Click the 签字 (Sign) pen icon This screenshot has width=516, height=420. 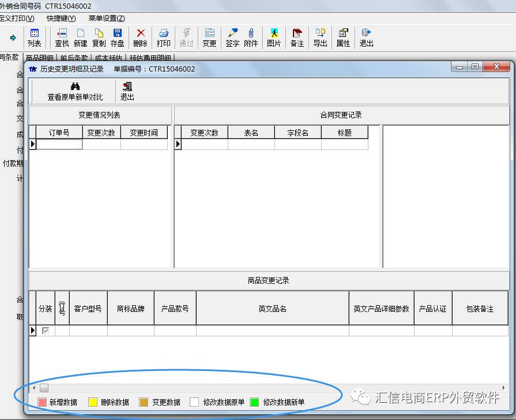coord(232,37)
